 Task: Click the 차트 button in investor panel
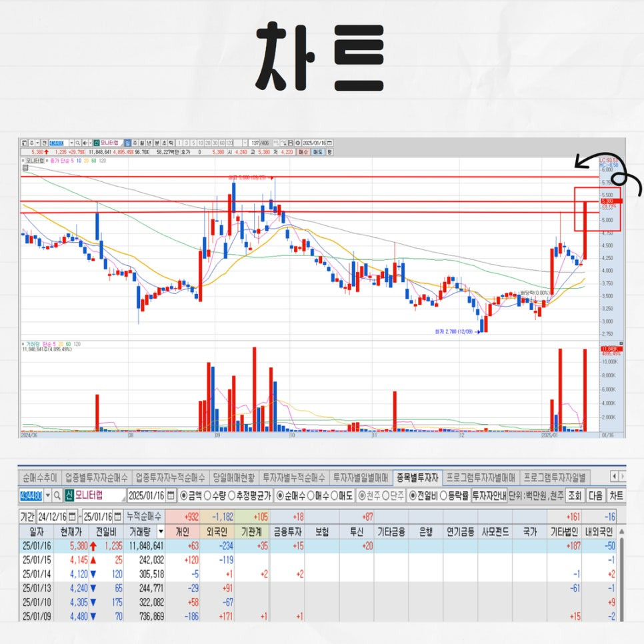coord(615,496)
